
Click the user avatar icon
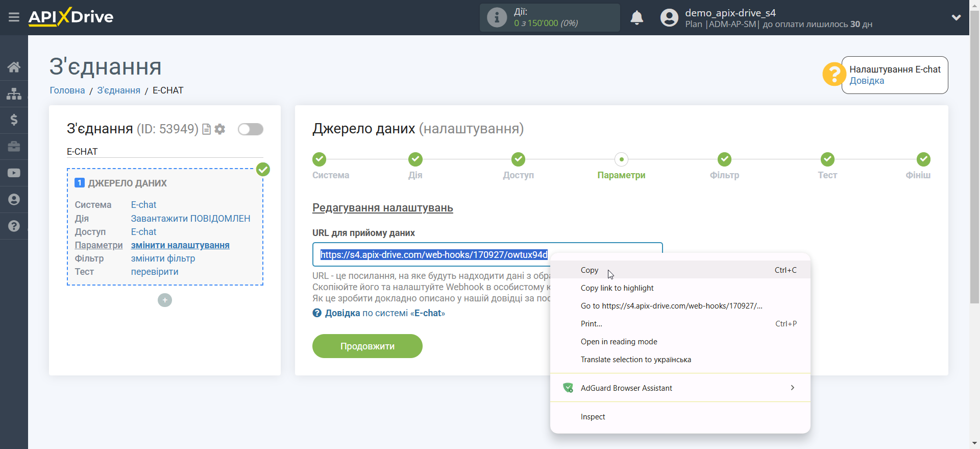point(669,18)
